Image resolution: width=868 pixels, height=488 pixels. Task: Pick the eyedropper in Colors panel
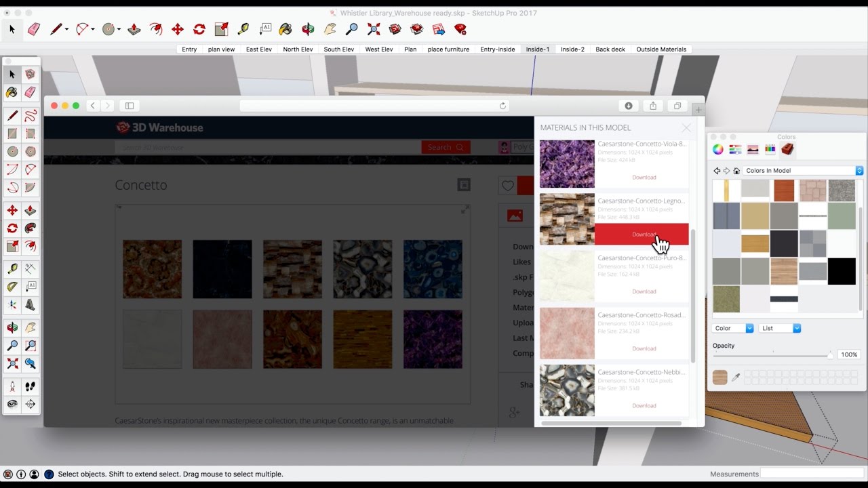point(736,378)
